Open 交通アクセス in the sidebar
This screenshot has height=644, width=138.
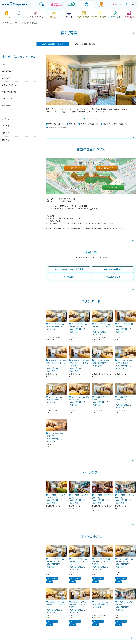click(19, 106)
